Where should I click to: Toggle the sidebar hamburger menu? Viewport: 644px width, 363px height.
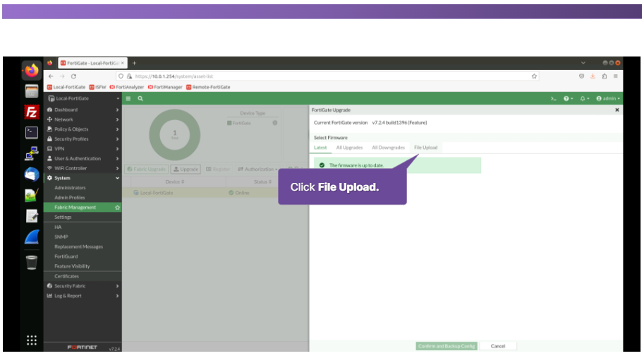[128, 99]
